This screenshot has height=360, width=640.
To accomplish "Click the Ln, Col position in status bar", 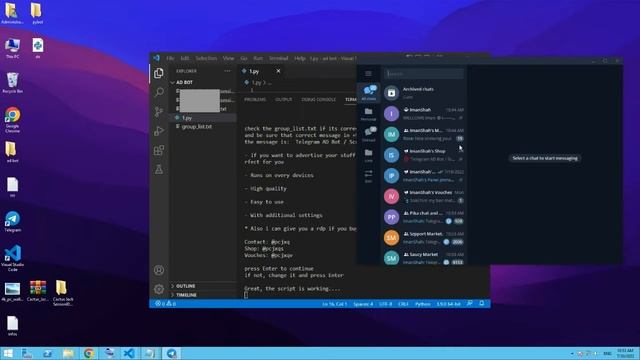I will click(334, 304).
